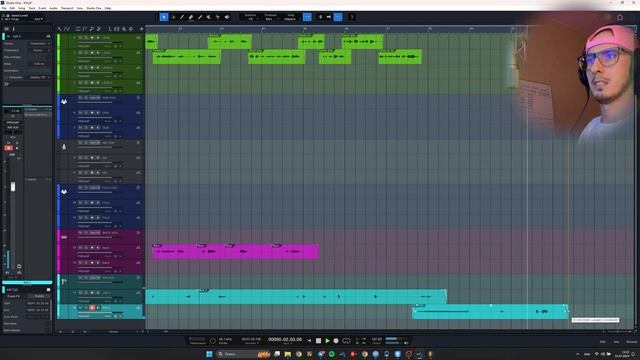
Task: Click the track list wrench options icon
Action: point(60,29)
